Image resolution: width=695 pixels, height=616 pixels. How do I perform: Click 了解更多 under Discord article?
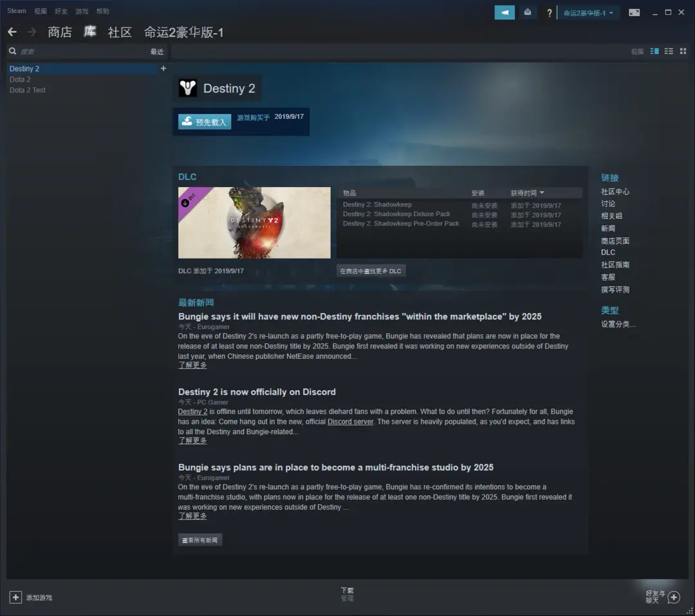pyautogui.click(x=192, y=440)
